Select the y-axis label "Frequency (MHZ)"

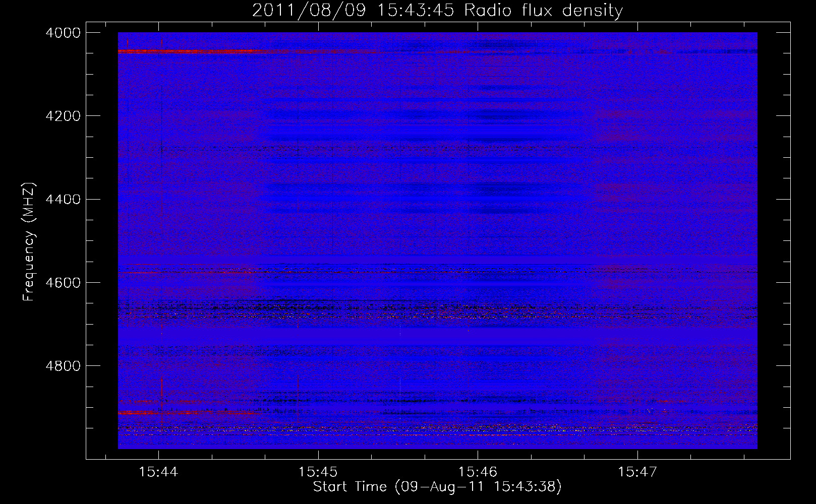pos(30,241)
